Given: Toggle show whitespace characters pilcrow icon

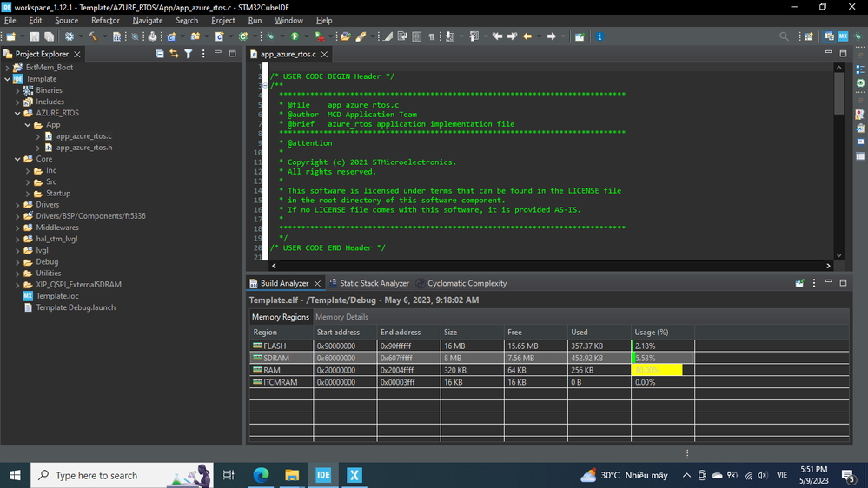Looking at the screenshot, I should point(431,36).
